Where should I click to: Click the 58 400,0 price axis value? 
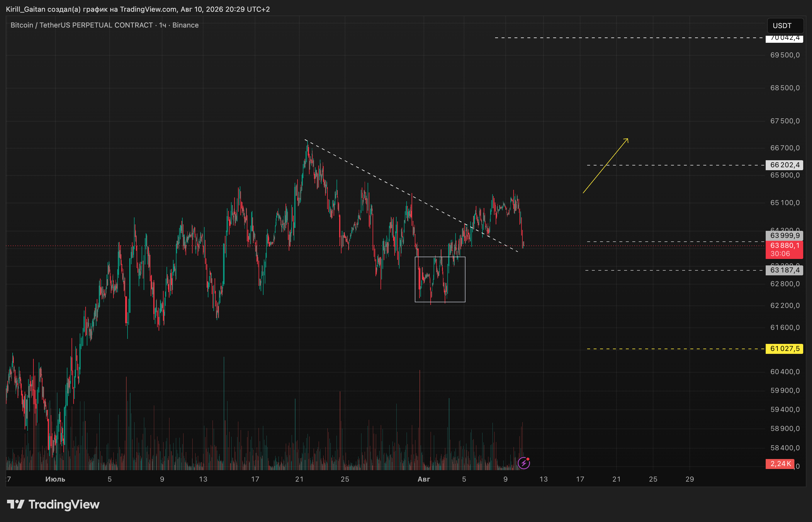click(x=785, y=448)
